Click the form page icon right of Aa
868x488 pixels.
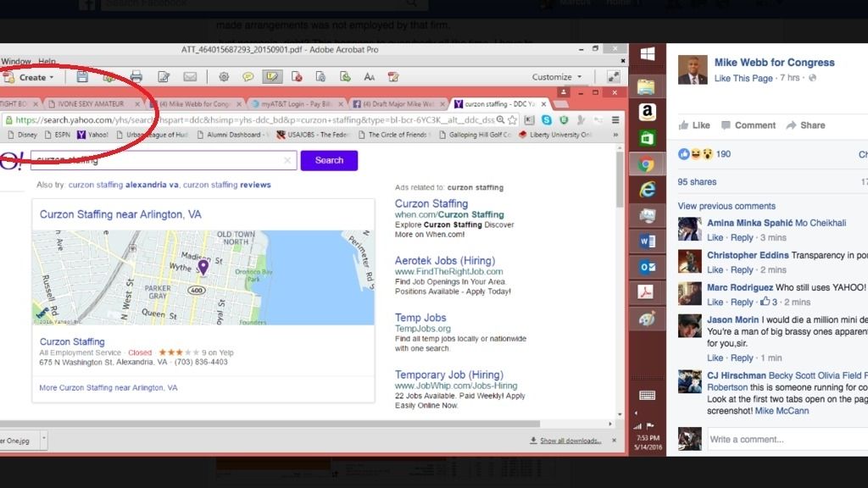pyautogui.click(x=393, y=77)
